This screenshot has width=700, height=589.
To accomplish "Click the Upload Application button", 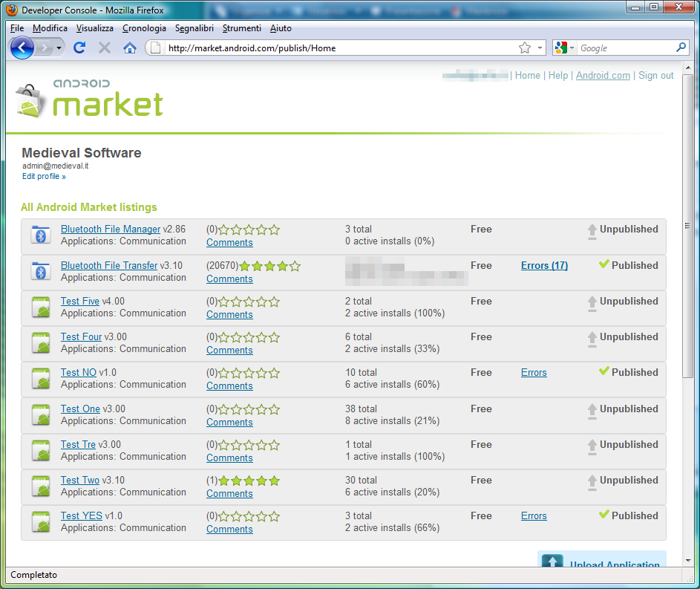I will [x=602, y=560].
